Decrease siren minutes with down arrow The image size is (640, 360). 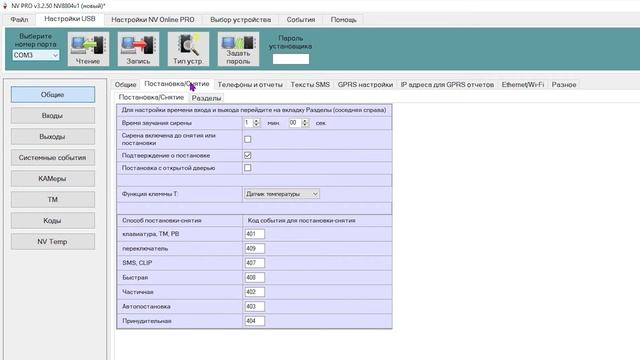coord(257,124)
